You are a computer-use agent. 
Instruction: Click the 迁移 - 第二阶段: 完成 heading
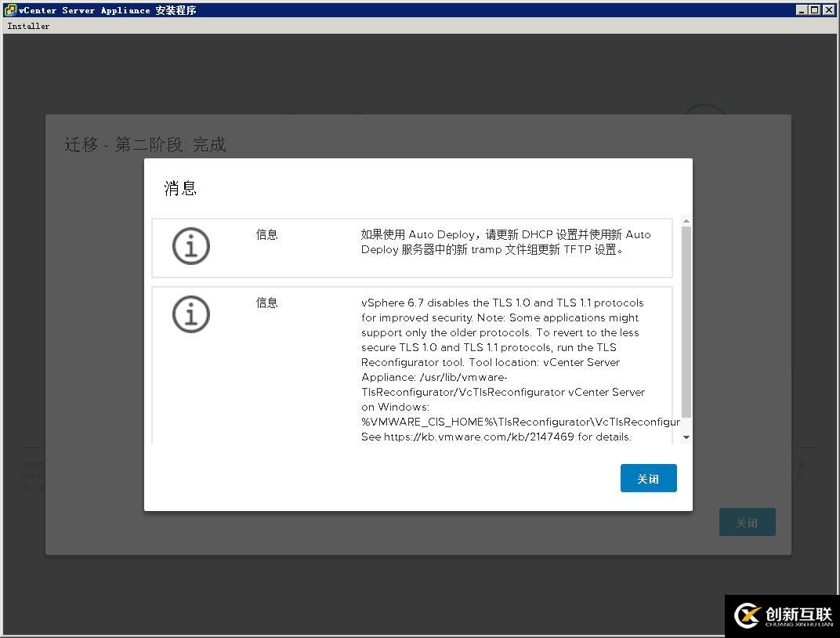click(x=145, y=144)
